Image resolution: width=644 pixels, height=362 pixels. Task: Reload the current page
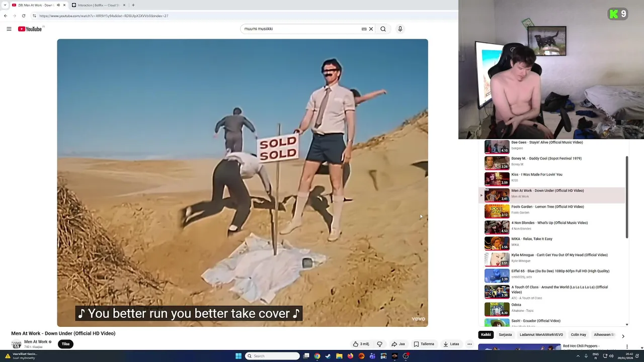click(23, 16)
